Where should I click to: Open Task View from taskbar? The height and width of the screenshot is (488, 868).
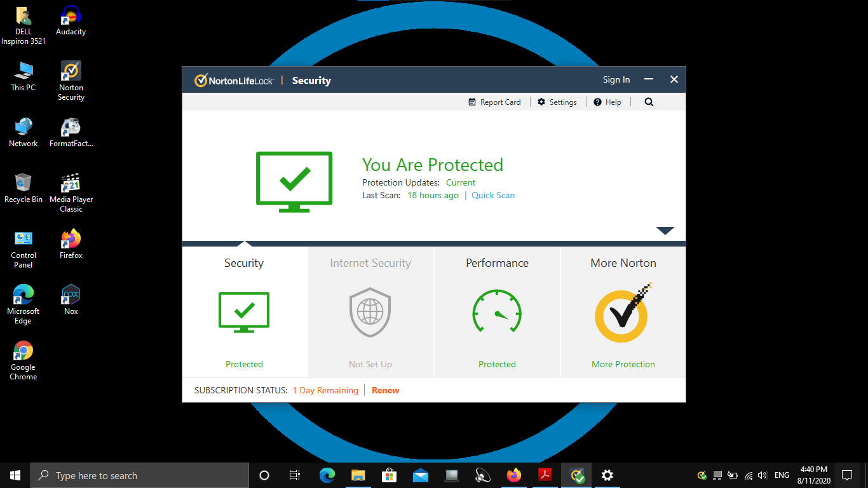click(295, 475)
